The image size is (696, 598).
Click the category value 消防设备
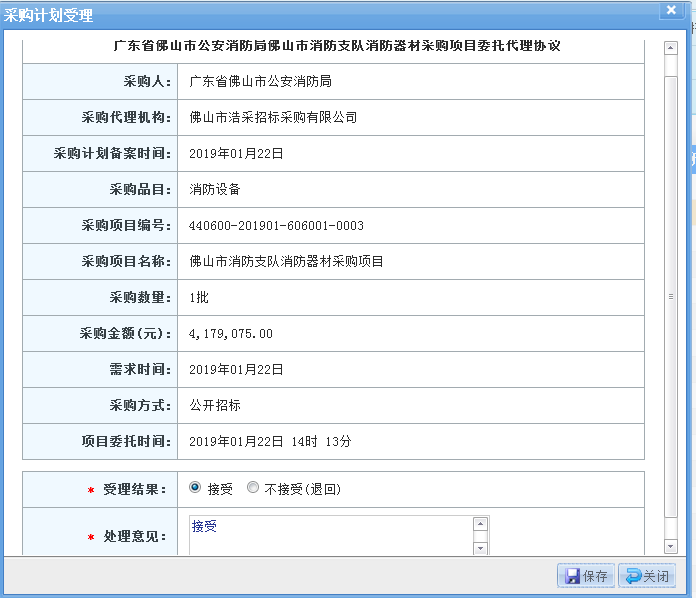(215, 189)
